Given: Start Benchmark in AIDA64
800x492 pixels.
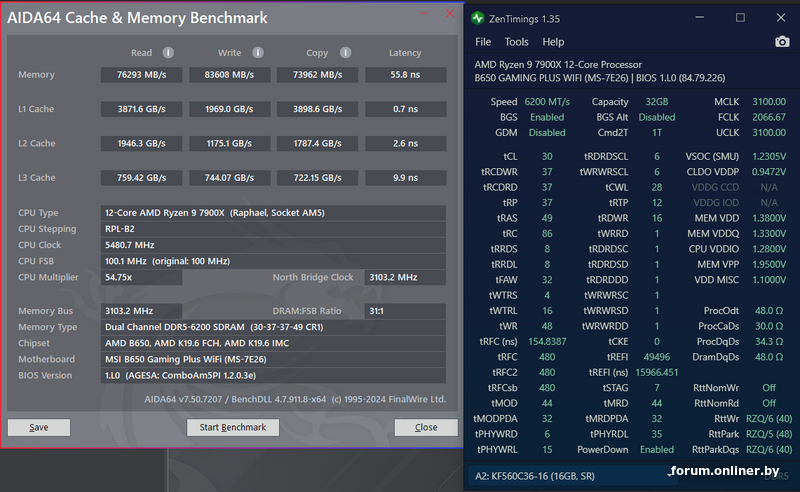Looking at the screenshot, I should (232, 427).
